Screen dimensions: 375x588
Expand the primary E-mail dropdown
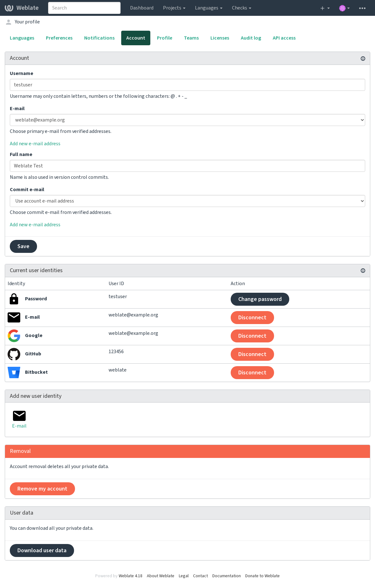[187, 120]
